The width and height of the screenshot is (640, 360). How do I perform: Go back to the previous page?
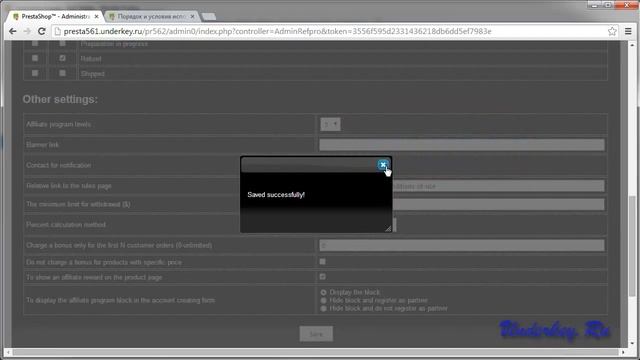pyautogui.click(x=13, y=31)
